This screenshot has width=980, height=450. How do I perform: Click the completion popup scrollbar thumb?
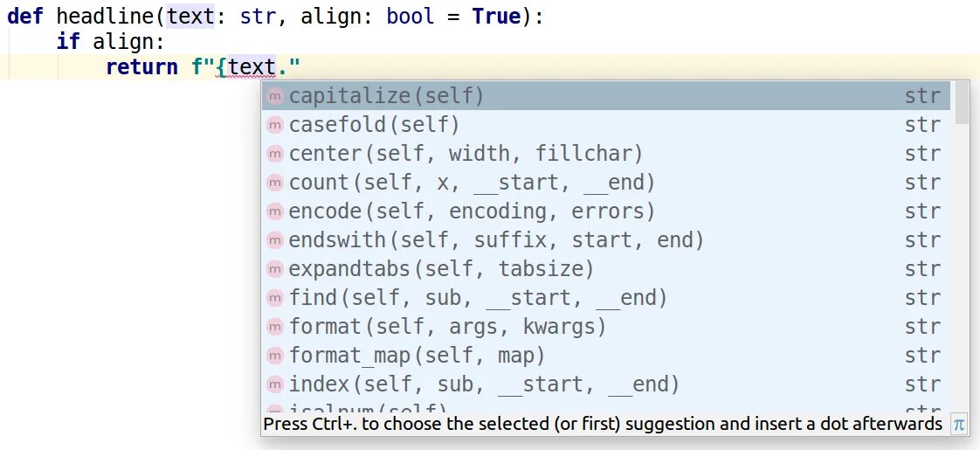[x=962, y=102]
